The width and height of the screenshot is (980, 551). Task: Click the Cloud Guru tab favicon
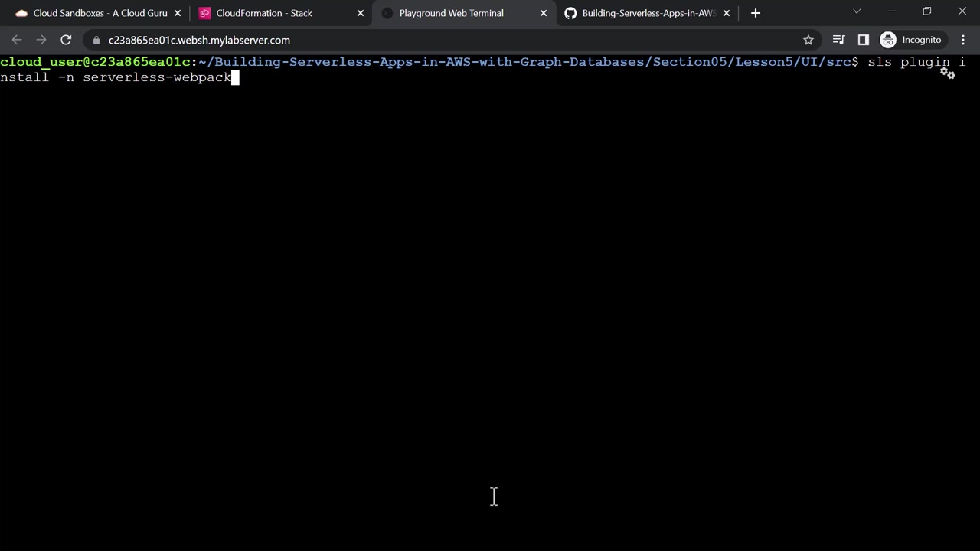(21, 13)
